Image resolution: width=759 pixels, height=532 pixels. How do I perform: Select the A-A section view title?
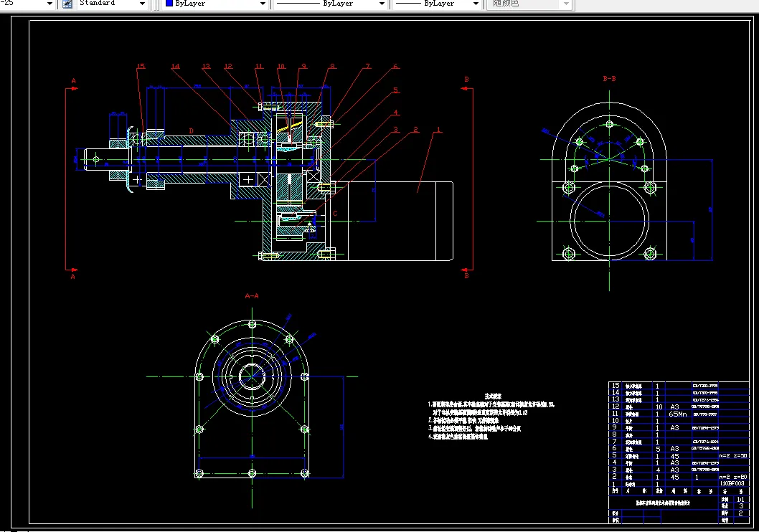pyautogui.click(x=252, y=295)
